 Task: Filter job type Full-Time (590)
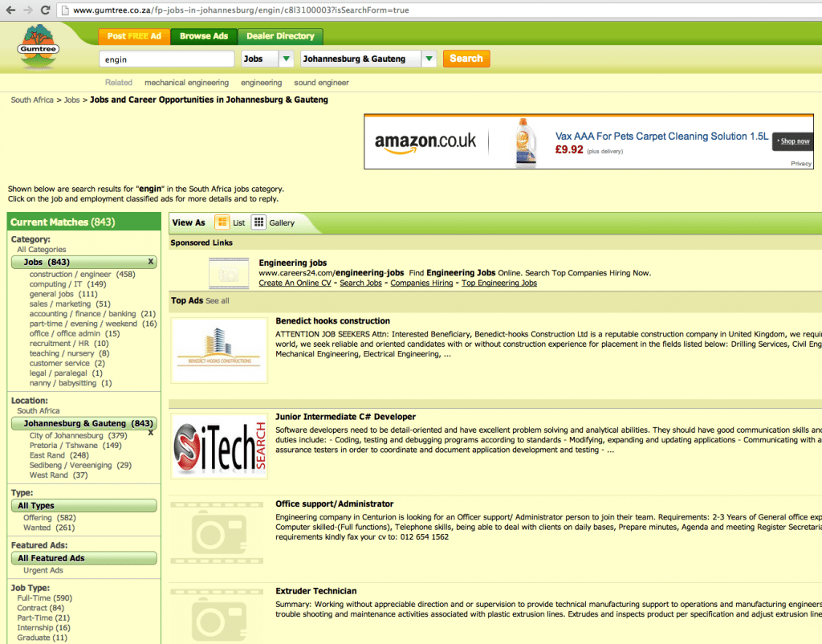[x=45, y=598]
